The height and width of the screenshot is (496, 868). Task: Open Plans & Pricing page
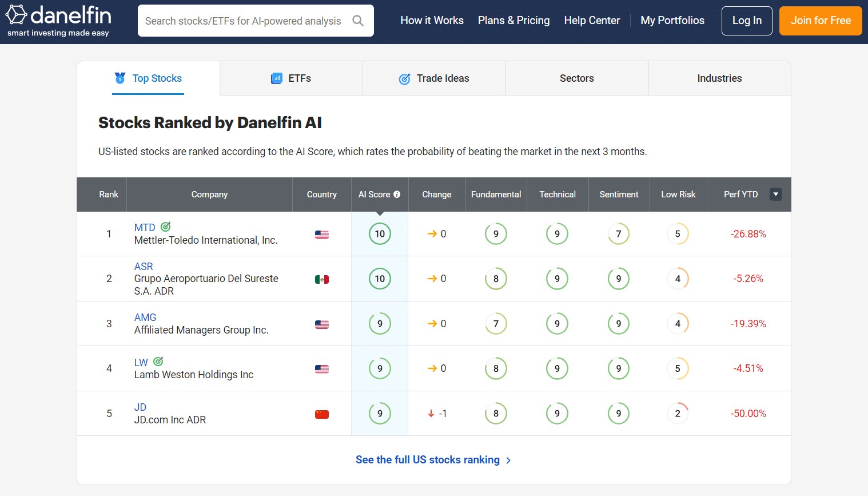pos(513,21)
